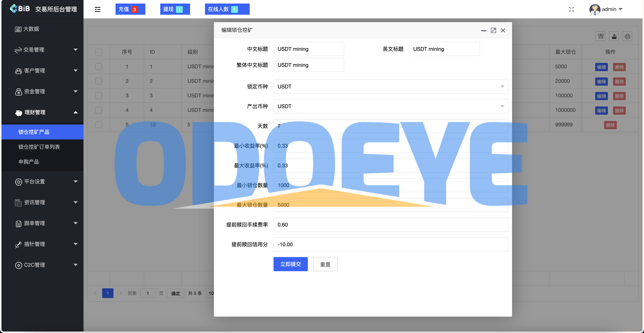This screenshot has height=333, width=644.
Task: Expand the 插针管理 menu arrow
Action: coord(75,244)
